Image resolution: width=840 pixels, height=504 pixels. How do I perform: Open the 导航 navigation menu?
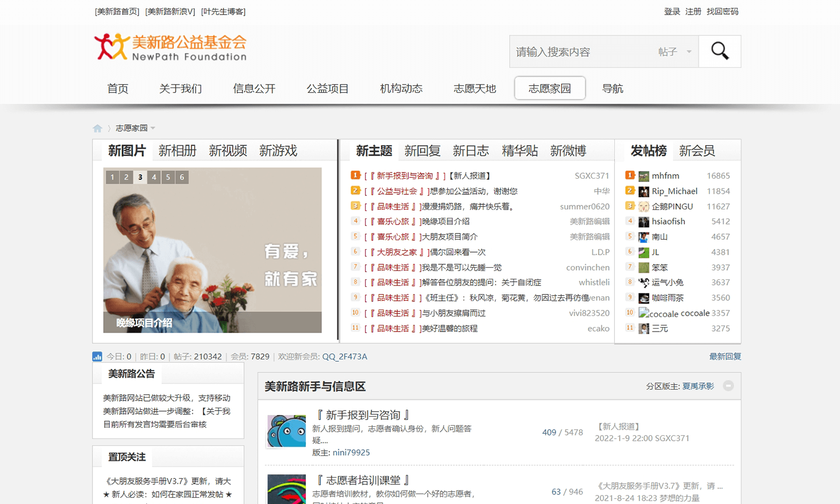[x=613, y=88]
